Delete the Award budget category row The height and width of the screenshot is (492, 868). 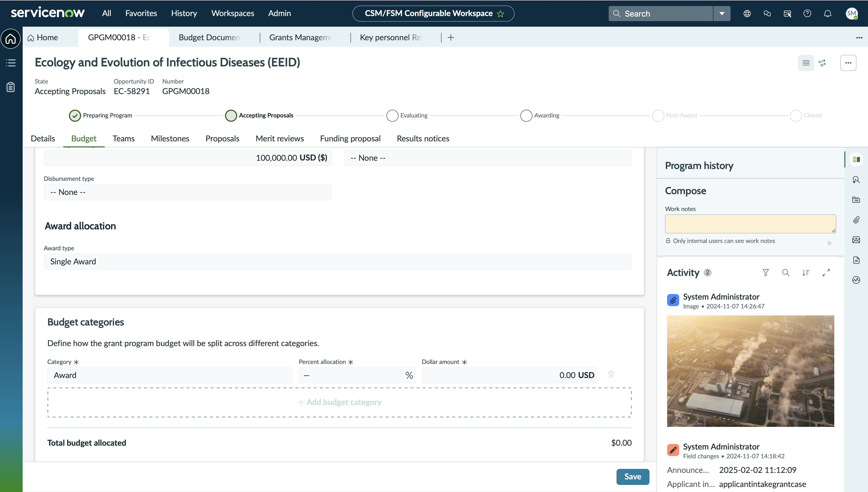pos(611,374)
